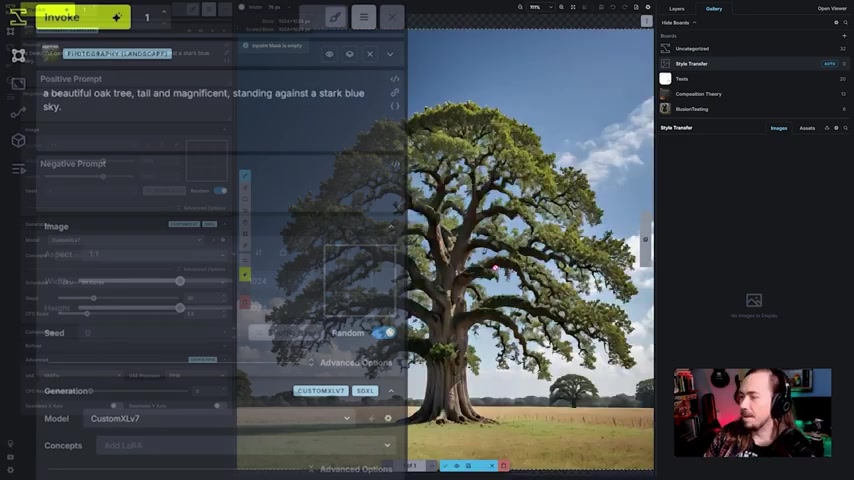Click the link icon beside the prompt
The height and width of the screenshot is (480, 854).
click(x=394, y=93)
